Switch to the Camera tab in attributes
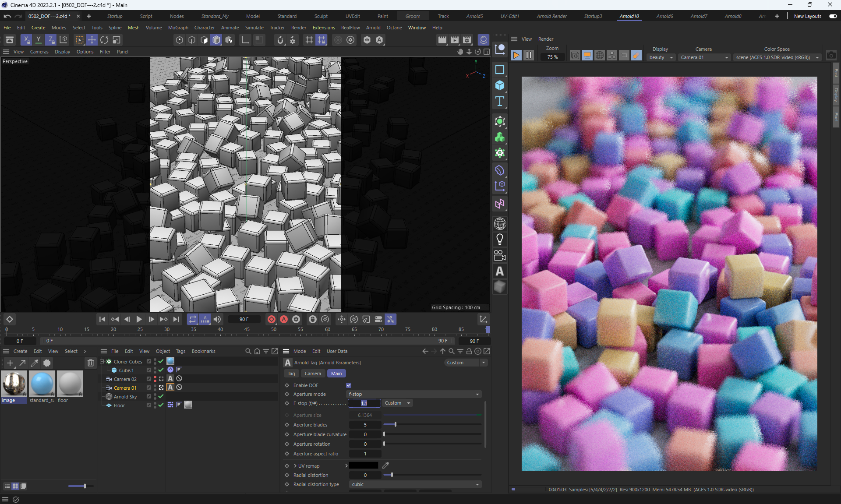841x504 pixels. (x=313, y=374)
